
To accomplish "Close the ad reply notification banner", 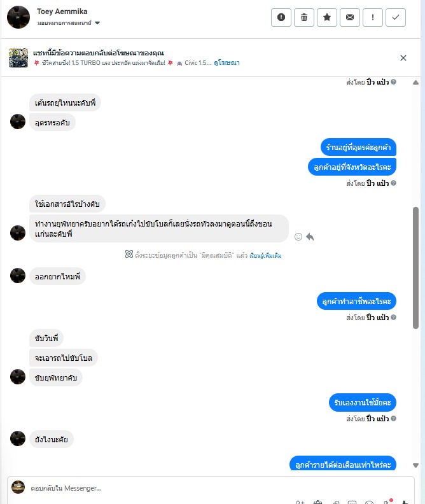I will (x=403, y=58).
